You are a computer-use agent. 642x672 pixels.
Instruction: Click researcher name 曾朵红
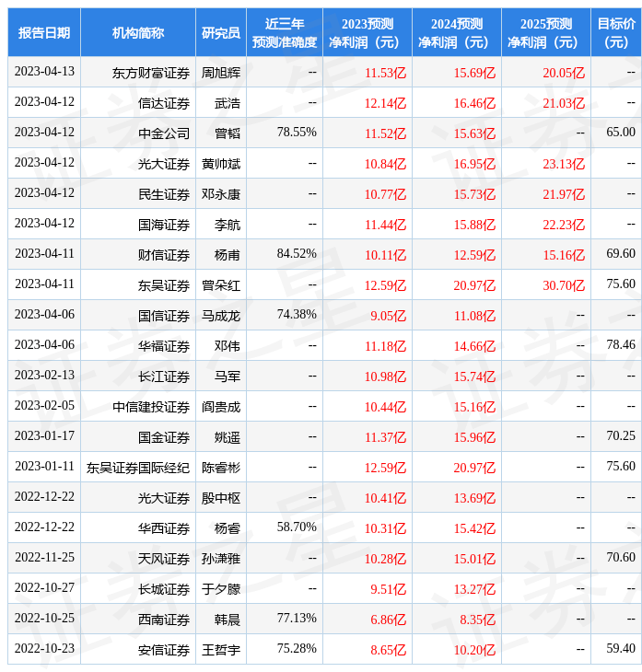pos(221,286)
